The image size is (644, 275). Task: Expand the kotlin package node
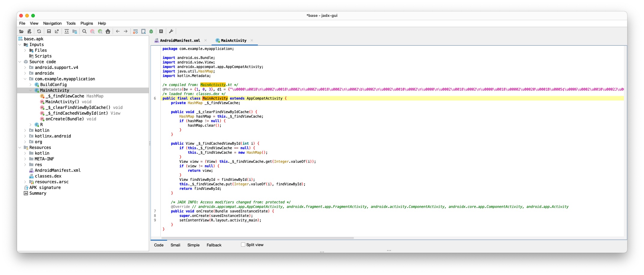25,130
